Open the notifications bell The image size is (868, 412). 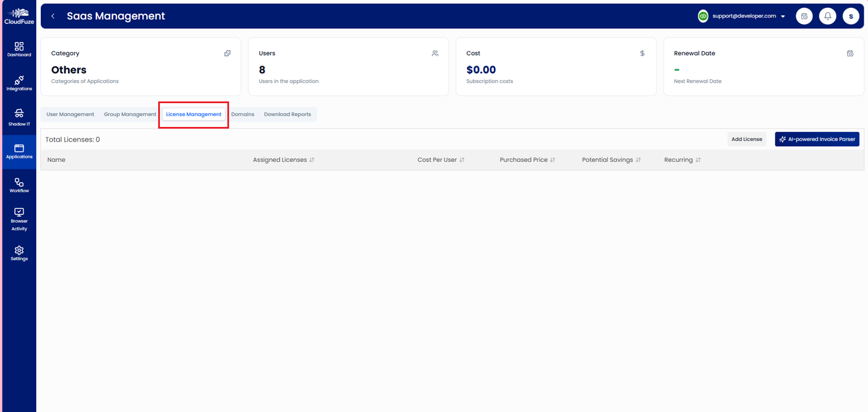(827, 16)
